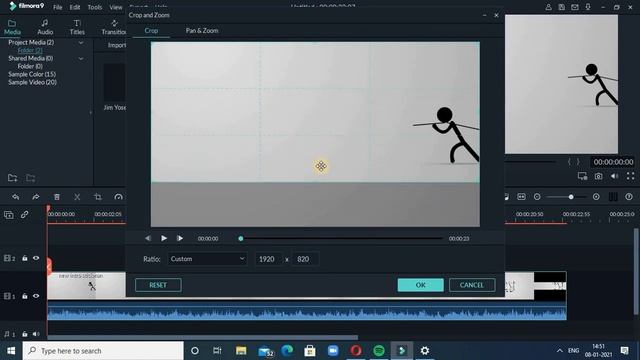Click the crop height field 820
640x360 pixels.
click(x=304, y=259)
